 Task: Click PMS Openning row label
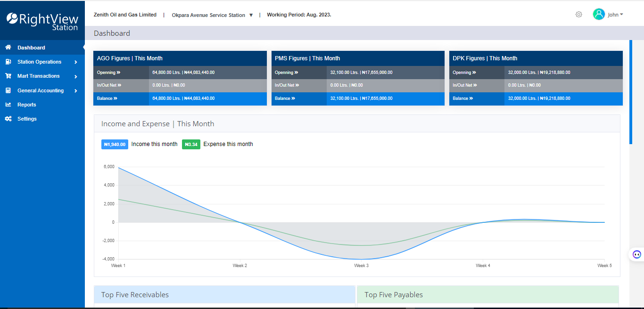coord(287,73)
